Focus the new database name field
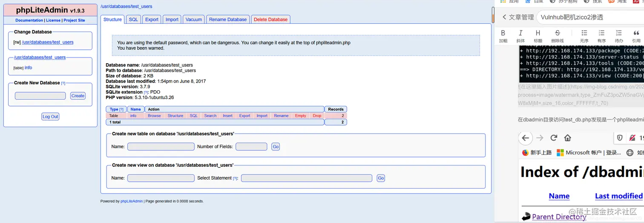The height and width of the screenshot is (223, 644). point(40,96)
